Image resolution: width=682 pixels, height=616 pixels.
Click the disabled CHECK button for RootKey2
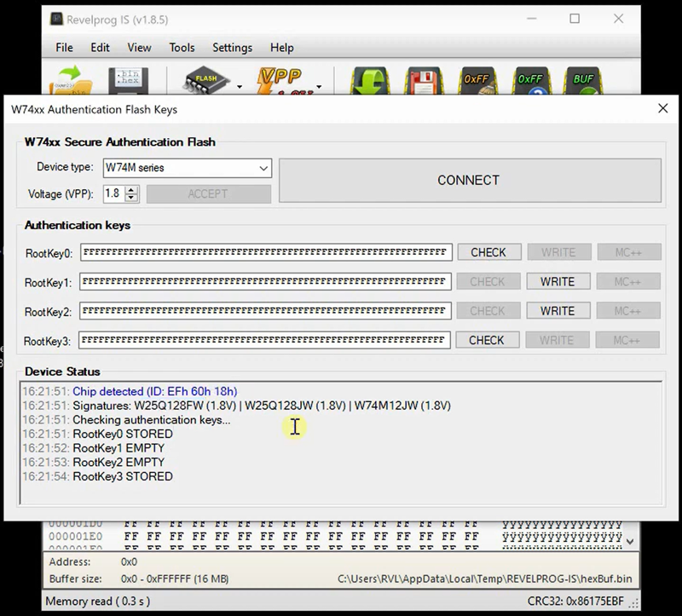[x=488, y=311]
